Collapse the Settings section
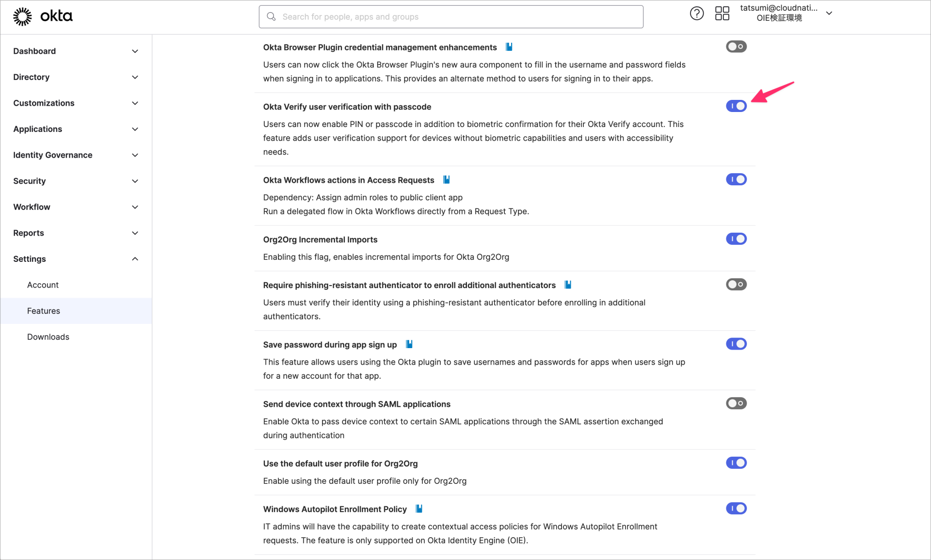931x560 pixels. click(x=76, y=258)
